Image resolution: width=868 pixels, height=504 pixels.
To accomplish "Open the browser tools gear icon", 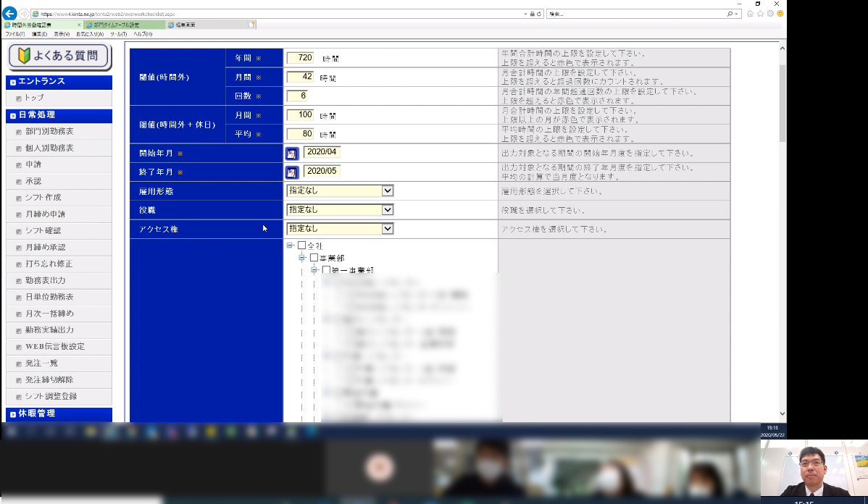I will tap(771, 13).
